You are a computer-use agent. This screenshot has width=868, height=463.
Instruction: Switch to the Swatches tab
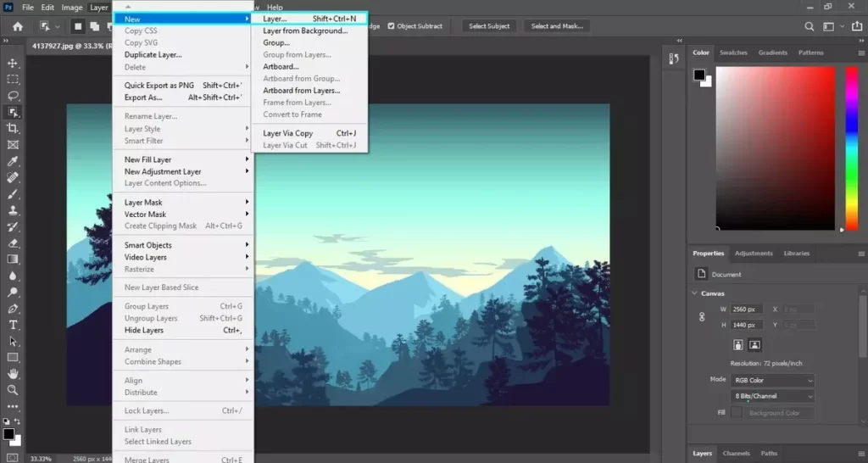point(733,53)
